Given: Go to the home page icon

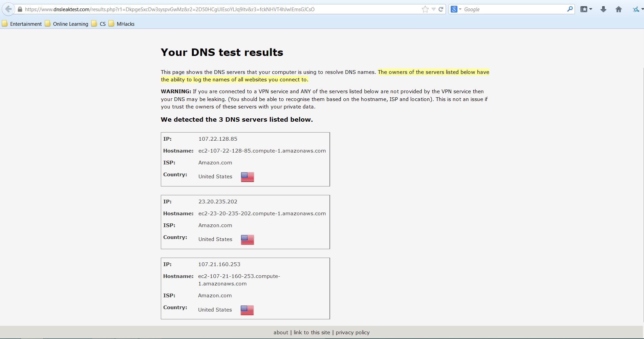Looking at the screenshot, I should point(619,9).
